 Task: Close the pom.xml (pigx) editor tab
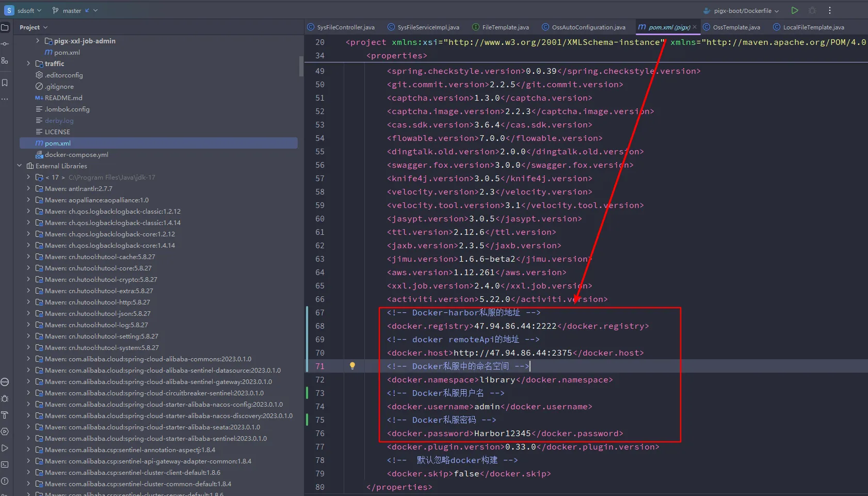(x=695, y=27)
